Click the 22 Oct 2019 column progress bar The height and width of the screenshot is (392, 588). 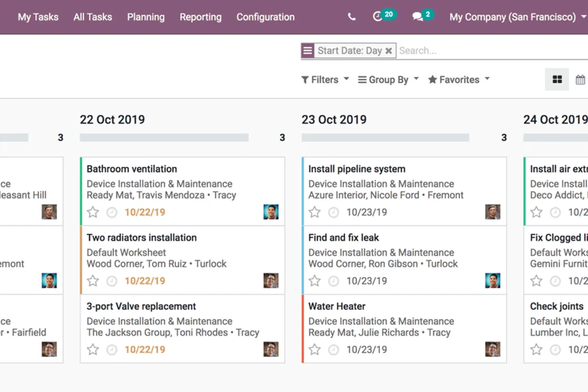point(164,138)
